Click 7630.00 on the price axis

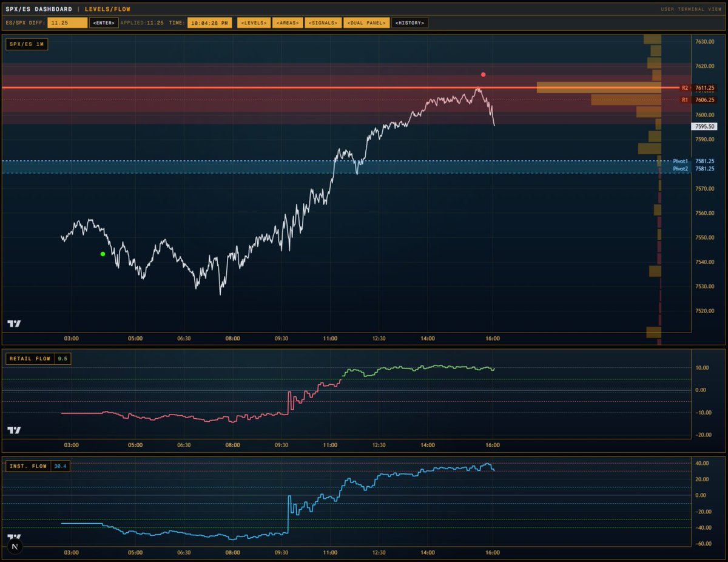(x=706, y=41)
